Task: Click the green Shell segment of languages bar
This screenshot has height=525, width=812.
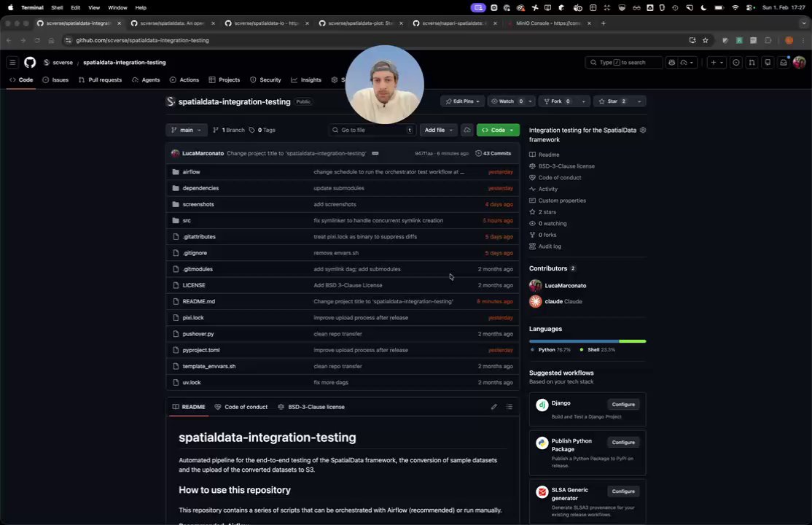Action: 632,341
